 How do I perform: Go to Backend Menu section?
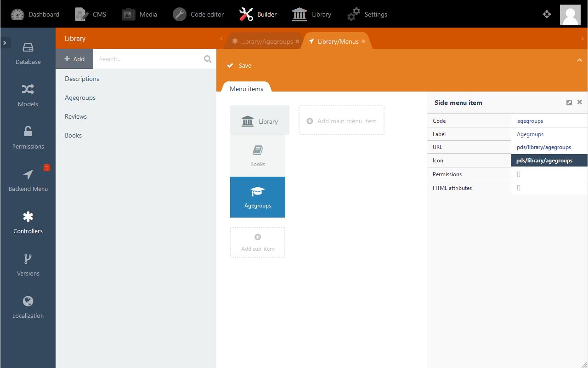tap(28, 180)
